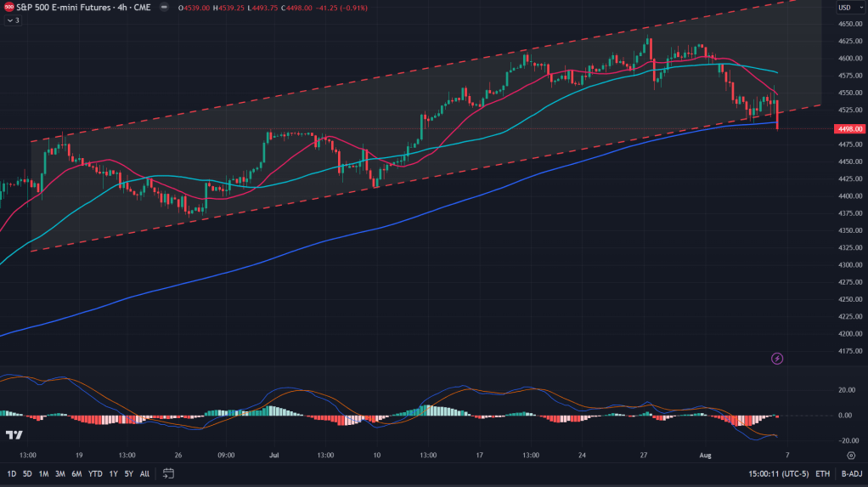Screen dimensions: 868x487
Task: Set the range to 3M
Action: point(59,473)
